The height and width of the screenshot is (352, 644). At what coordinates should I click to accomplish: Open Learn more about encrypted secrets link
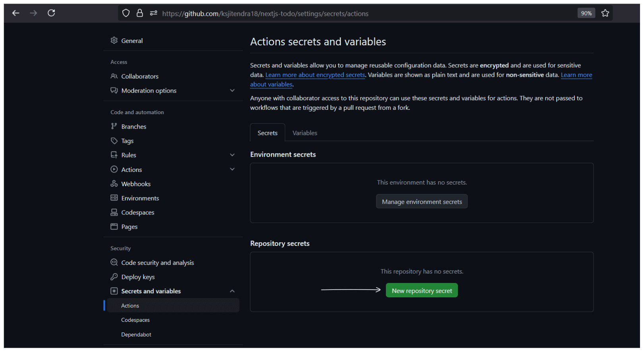(x=315, y=75)
